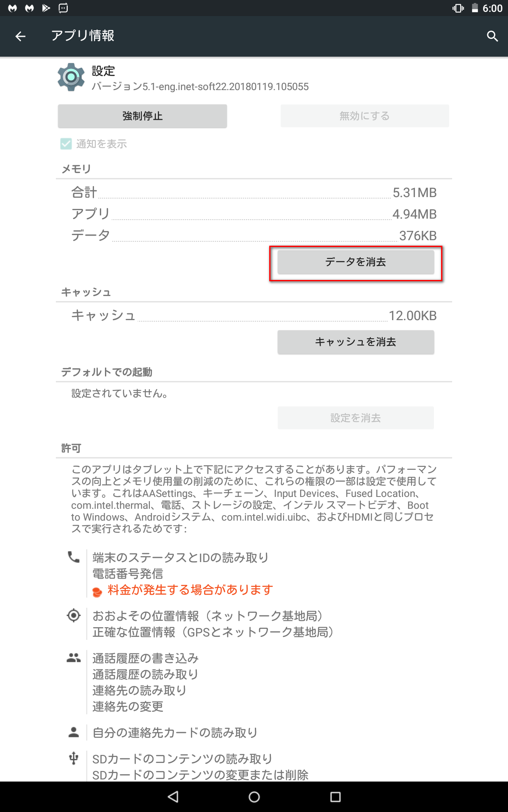
Task: Tap the battery icon in status bar
Action: pyautogui.click(x=475, y=8)
